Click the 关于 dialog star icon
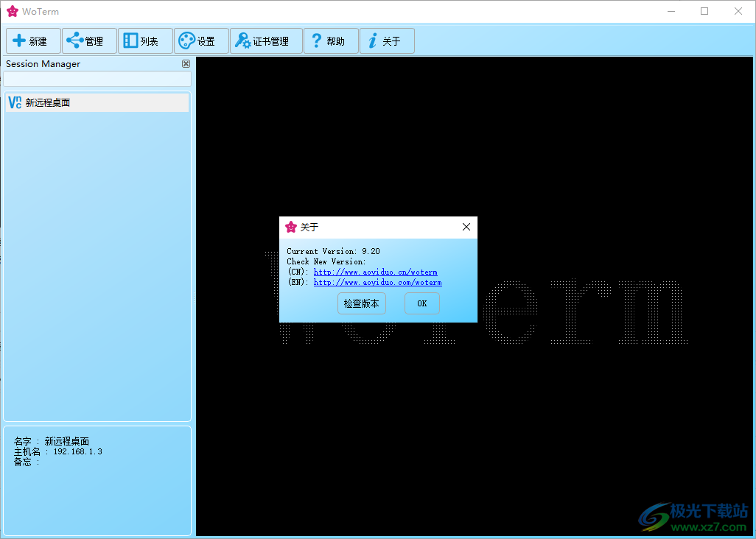Screen dimensions: 756x539 click(291, 227)
